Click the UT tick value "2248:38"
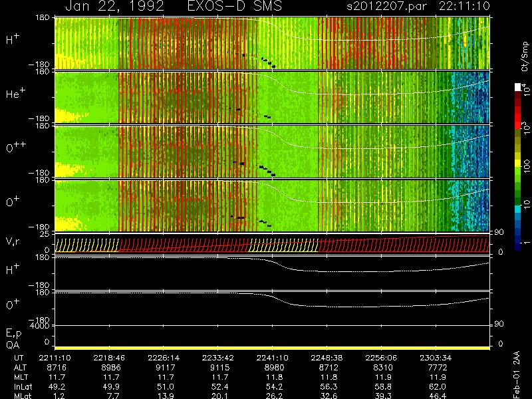This screenshot has width=532, height=399. pos(327,358)
